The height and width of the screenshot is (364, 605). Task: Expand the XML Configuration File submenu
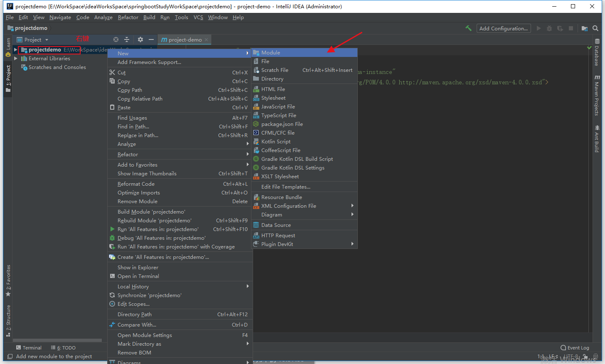pyautogui.click(x=305, y=206)
